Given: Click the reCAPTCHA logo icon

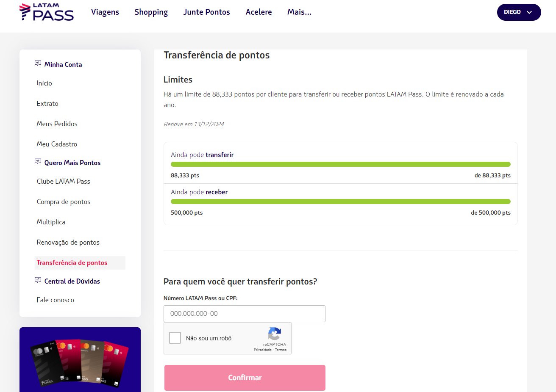Looking at the screenshot, I should click(x=275, y=334).
